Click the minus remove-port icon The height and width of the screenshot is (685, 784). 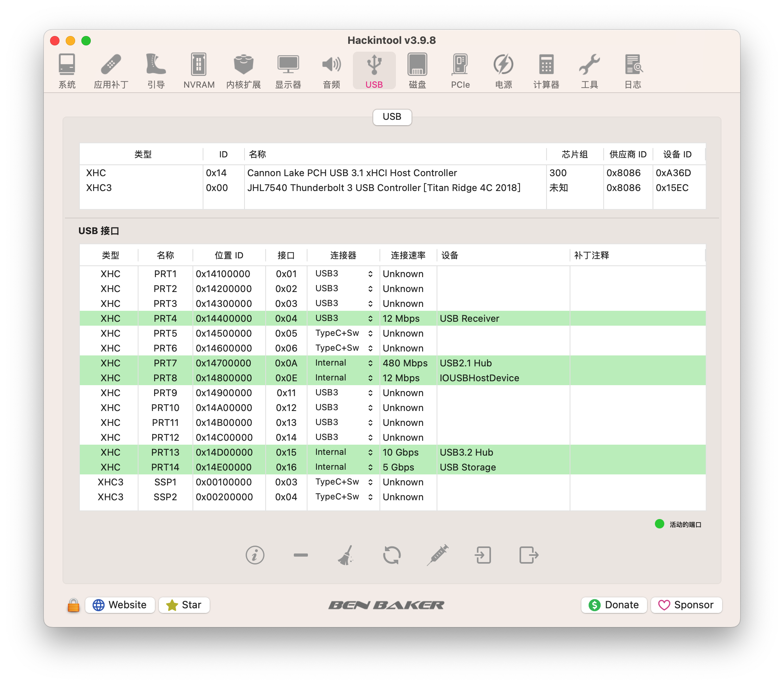pyautogui.click(x=300, y=555)
